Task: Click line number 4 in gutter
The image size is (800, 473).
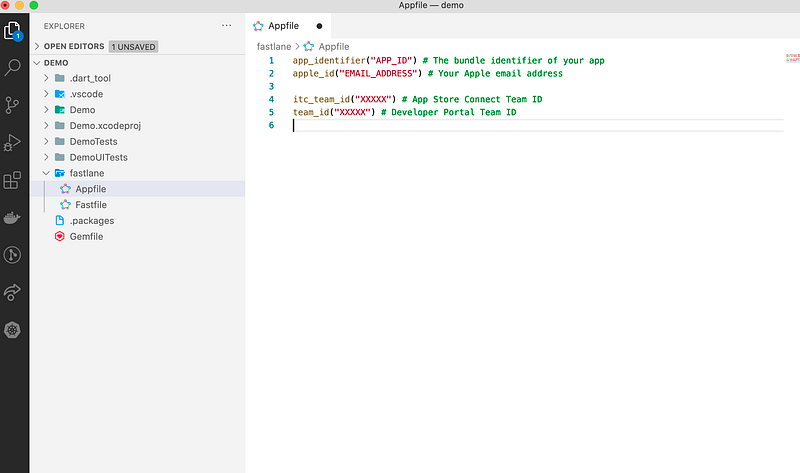Action: pos(271,99)
